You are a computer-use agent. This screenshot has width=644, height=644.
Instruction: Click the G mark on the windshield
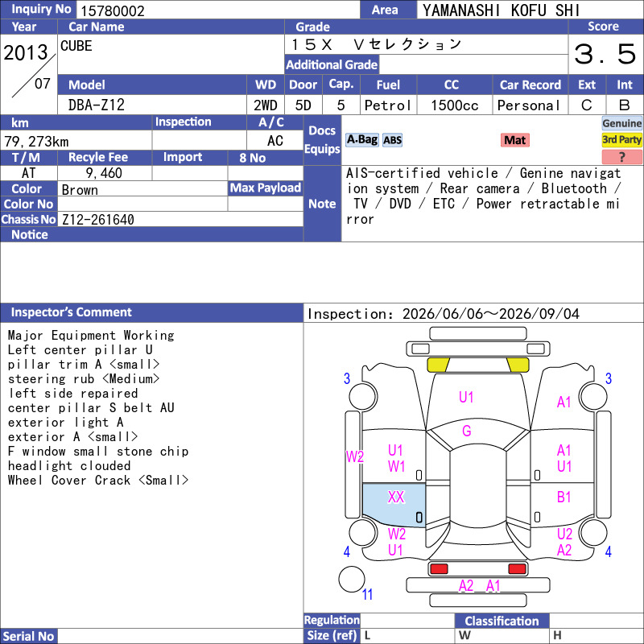pos(467,431)
